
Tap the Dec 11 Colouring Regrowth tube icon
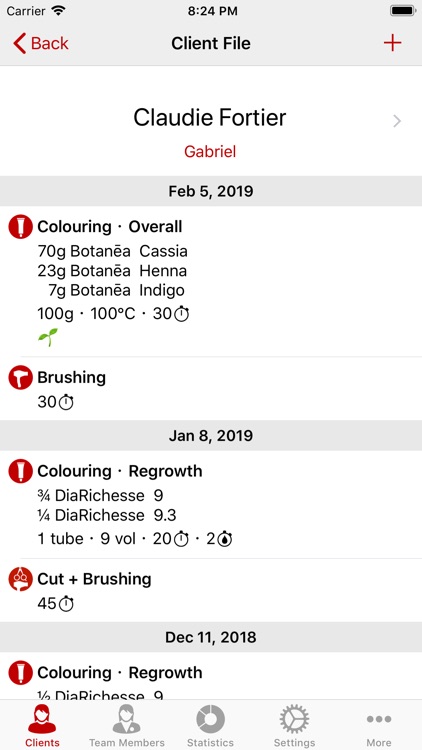(20, 673)
